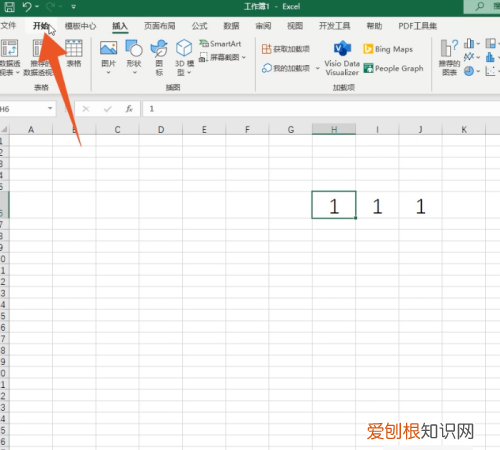The height and width of the screenshot is (450, 500).
Task: Open the 模板中心 tab
Action: [80, 26]
